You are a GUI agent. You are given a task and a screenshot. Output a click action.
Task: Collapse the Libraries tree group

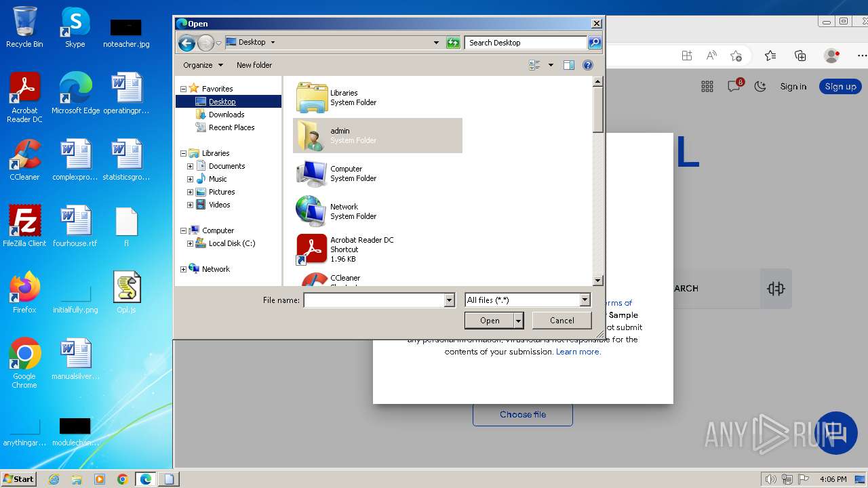(183, 153)
